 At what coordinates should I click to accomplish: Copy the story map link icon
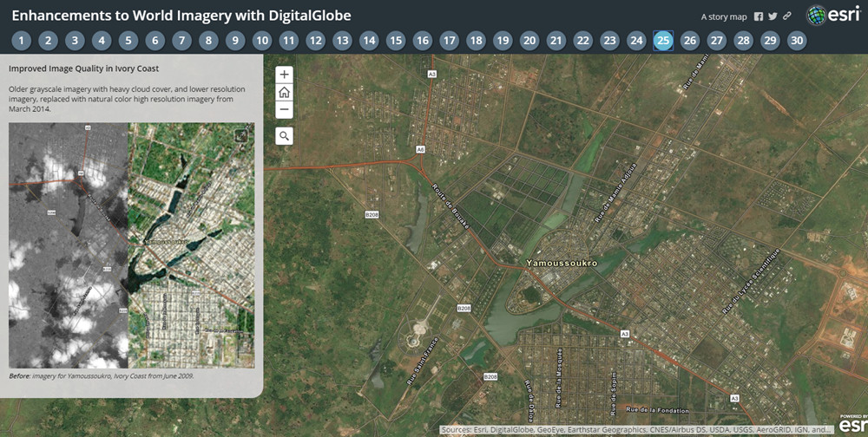point(787,16)
